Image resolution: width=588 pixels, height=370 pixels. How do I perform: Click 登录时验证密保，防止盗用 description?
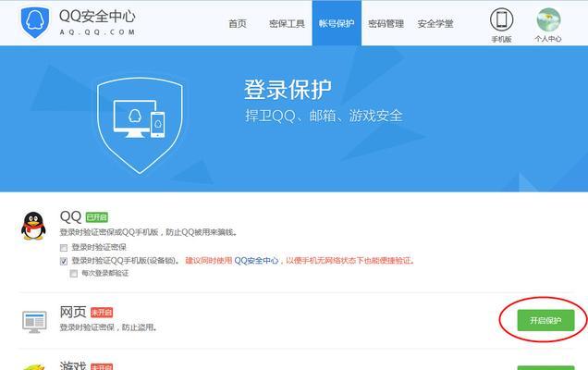[108, 327]
